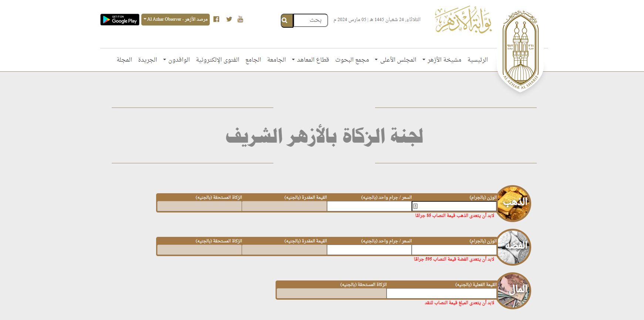
Task: Click the gold price per gram field
Action: click(370, 206)
